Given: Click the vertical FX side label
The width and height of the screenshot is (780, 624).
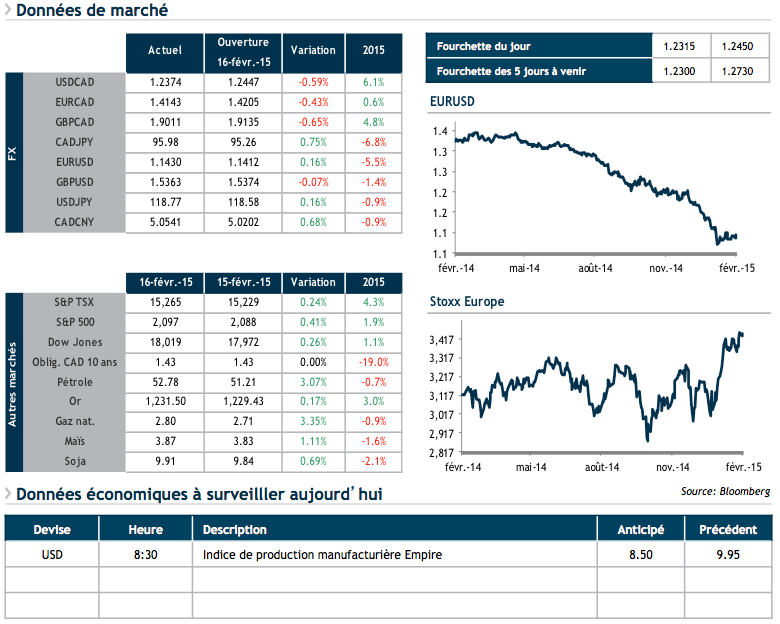Looking at the screenshot, I should coord(14,152).
